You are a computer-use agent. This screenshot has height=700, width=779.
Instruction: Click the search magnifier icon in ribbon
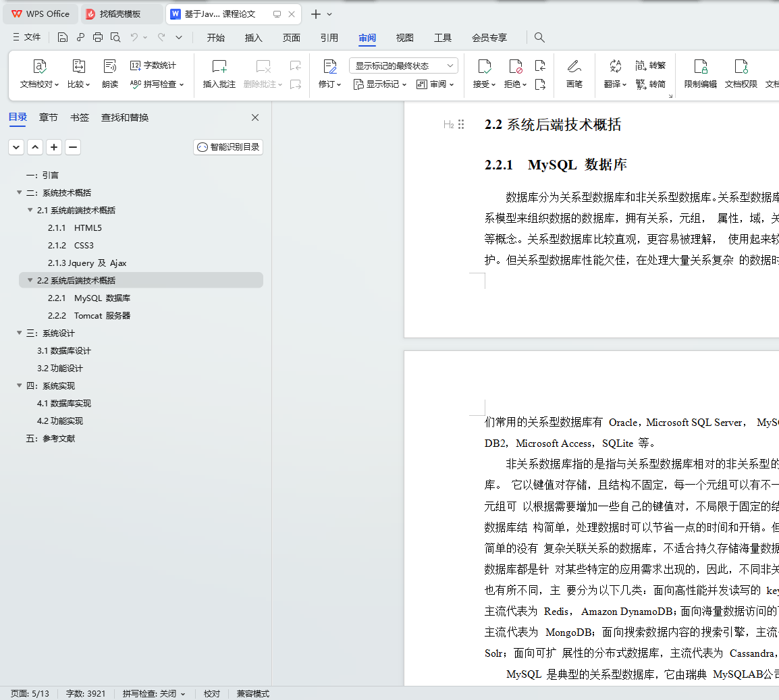pos(539,38)
